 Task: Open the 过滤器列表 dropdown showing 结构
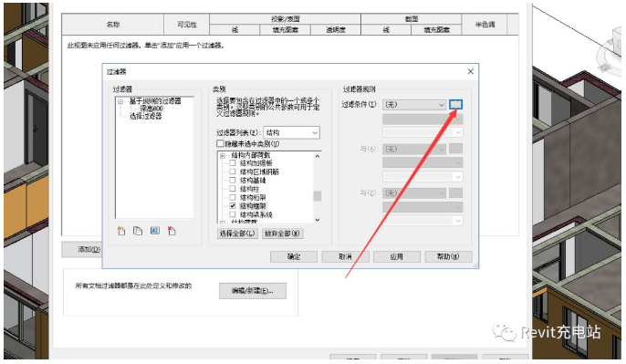[291, 132]
